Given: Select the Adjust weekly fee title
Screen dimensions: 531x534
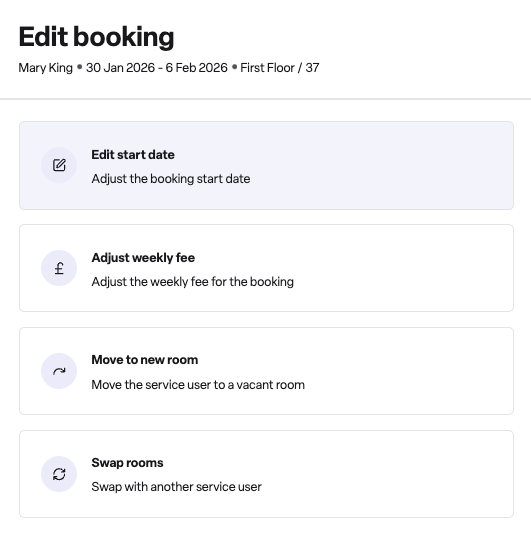Looking at the screenshot, I should point(143,257).
